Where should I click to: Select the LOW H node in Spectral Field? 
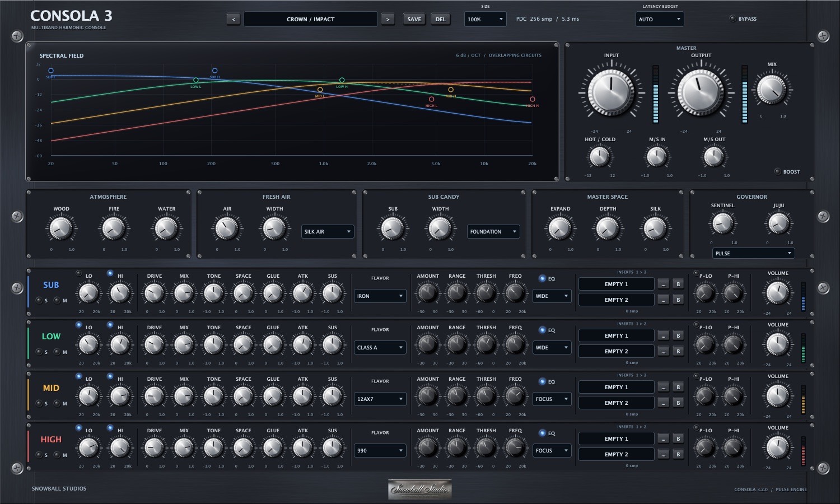click(x=342, y=80)
